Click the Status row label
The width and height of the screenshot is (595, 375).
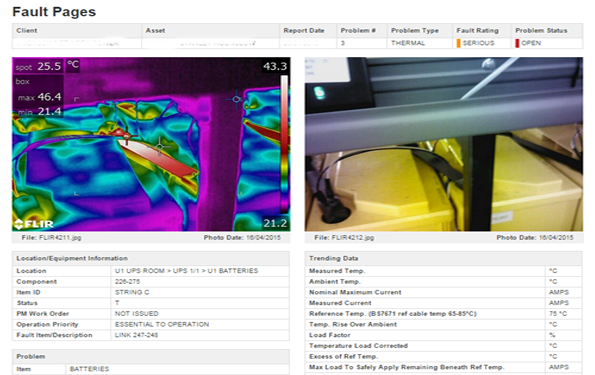click(27, 303)
